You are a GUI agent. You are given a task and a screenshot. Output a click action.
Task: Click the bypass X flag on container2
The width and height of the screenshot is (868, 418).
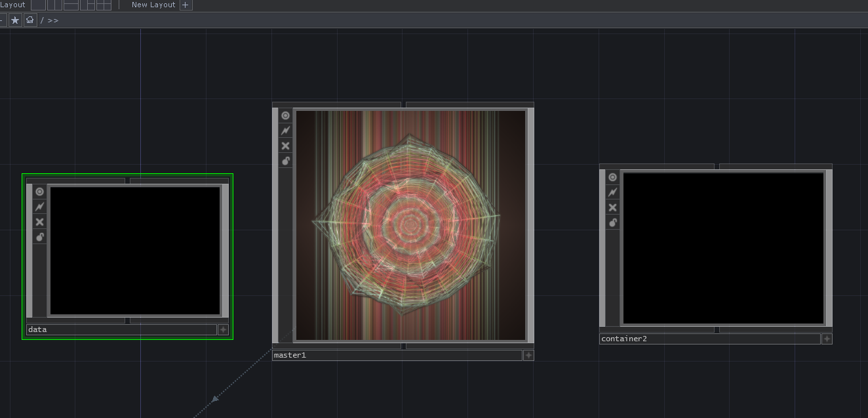612,207
